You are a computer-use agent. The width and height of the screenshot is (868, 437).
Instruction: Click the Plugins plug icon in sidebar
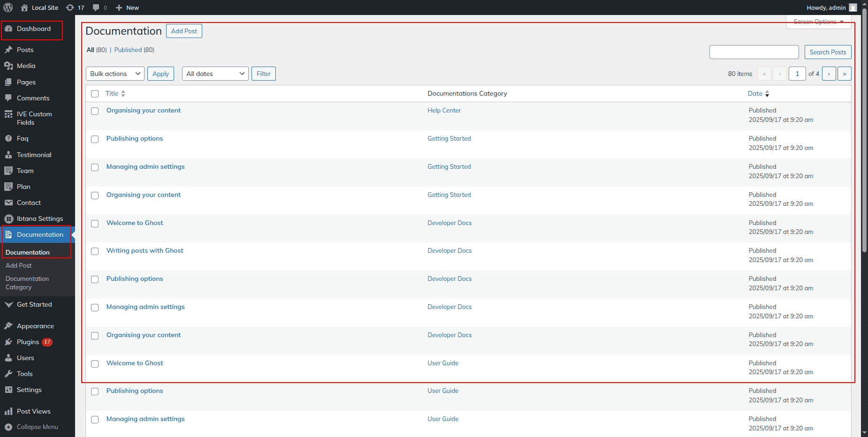tap(8, 342)
